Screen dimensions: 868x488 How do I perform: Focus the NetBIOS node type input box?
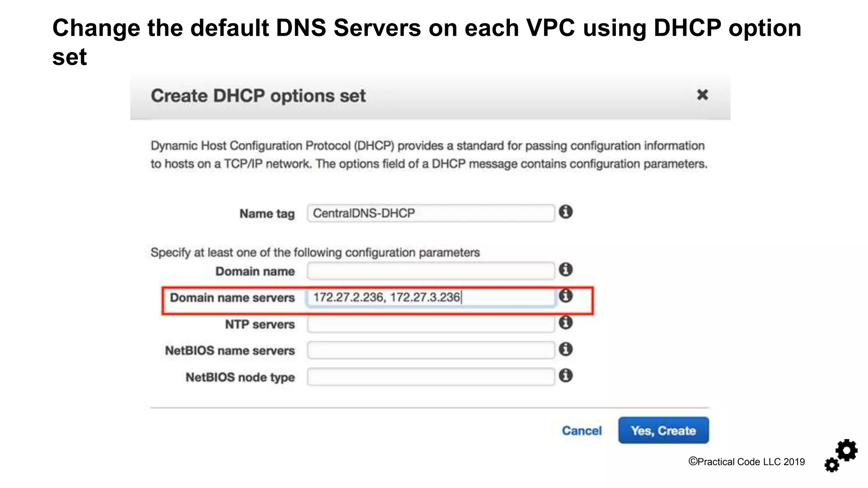(x=431, y=377)
